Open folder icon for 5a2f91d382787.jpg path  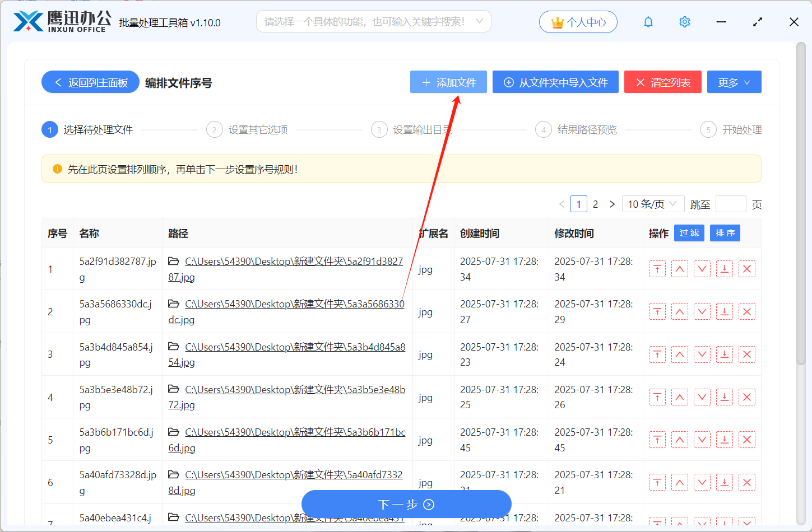click(x=174, y=262)
